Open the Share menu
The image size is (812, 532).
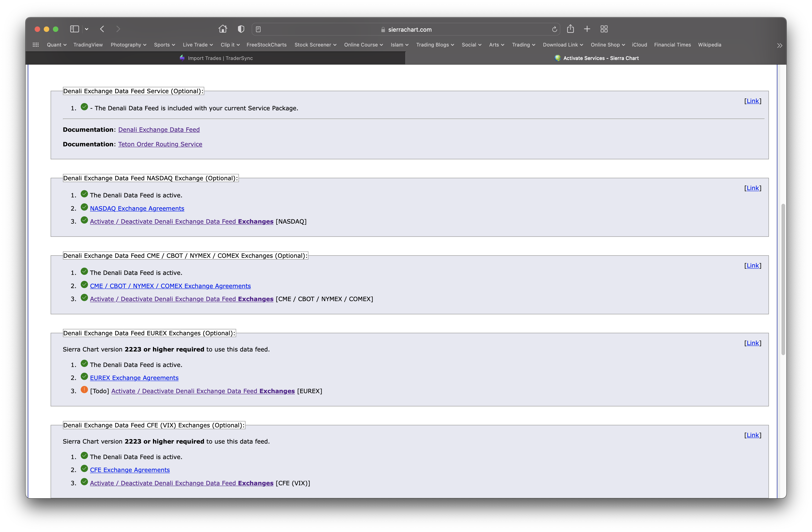(x=570, y=29)
